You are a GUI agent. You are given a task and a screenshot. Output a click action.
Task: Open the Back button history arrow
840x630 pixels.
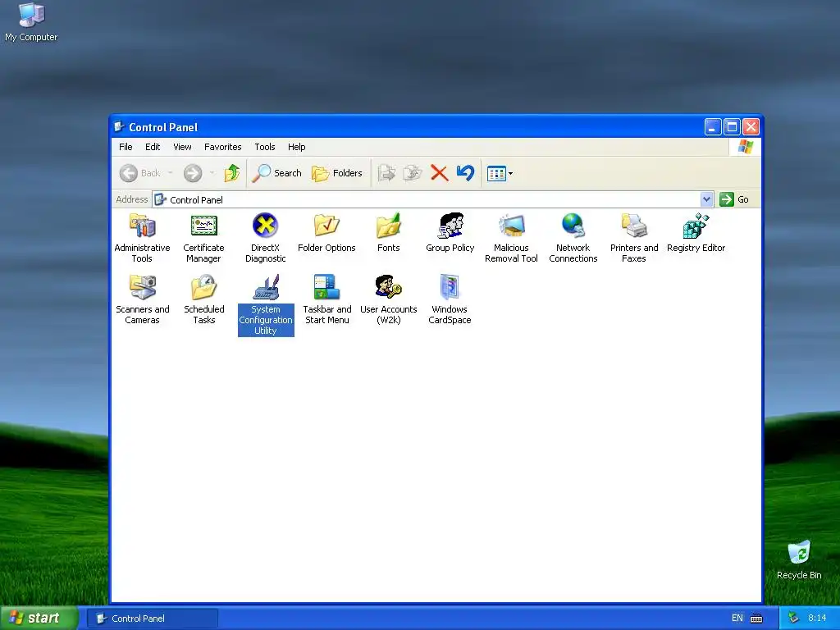coord(171,173)
